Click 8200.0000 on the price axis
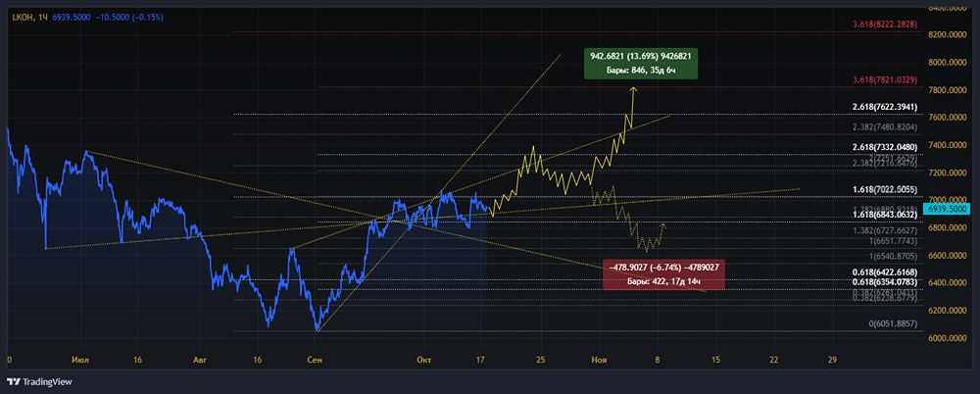The image size is (980, 394). point(950,35)
